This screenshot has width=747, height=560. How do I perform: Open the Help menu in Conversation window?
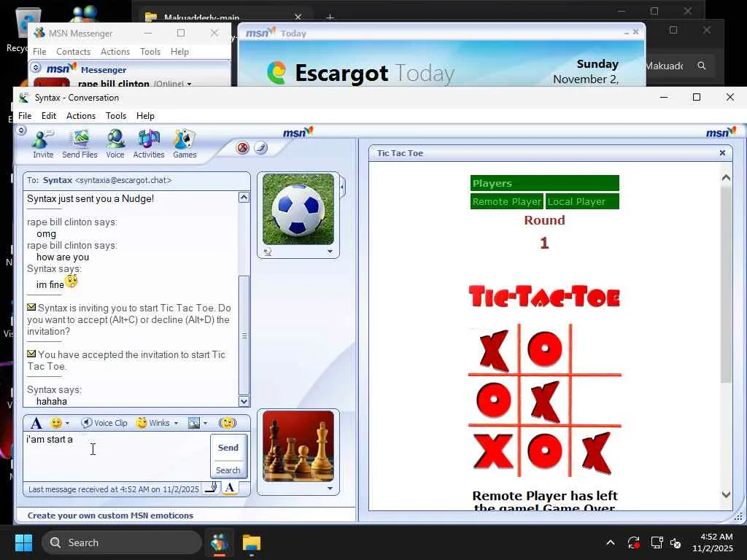[x=145, y=116]
